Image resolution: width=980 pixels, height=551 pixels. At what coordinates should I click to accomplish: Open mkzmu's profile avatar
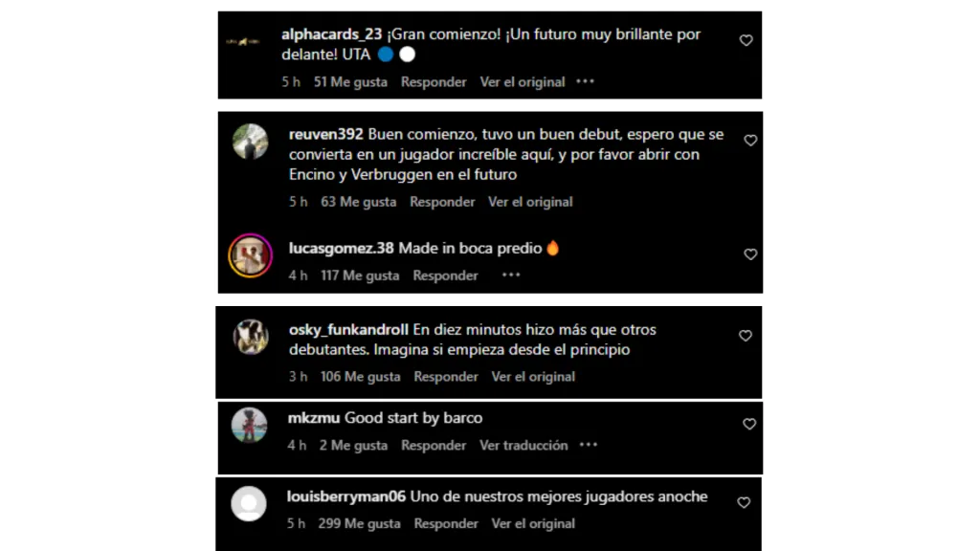coord(250,426)
